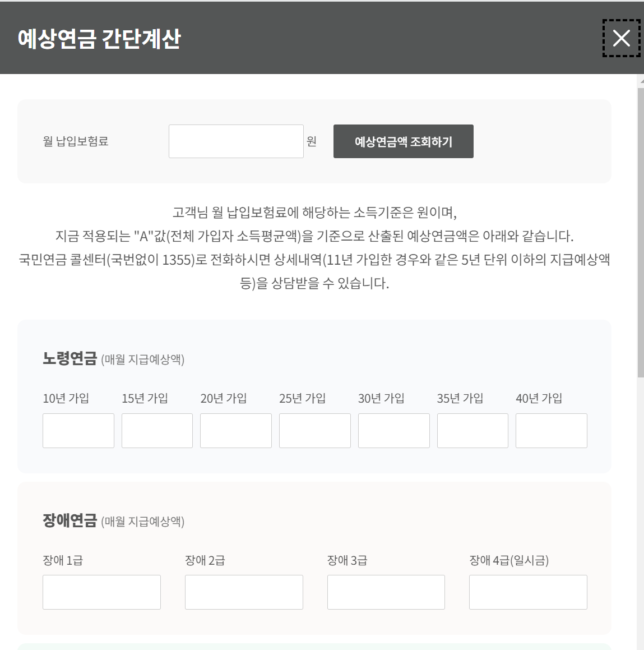This screenshot has width=644, height=650.
Task: Click the vertical scrollbar thumb
Action: 641,232
